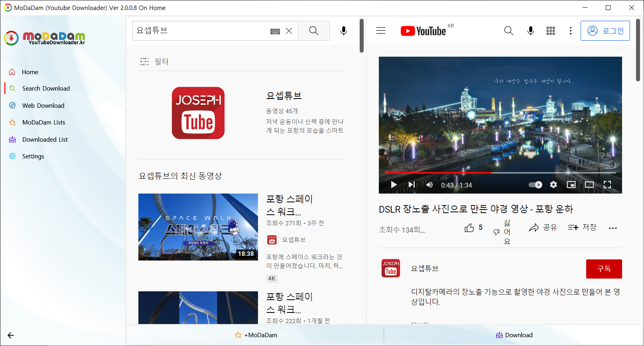Open the 필터 filter options

[154, 61]
